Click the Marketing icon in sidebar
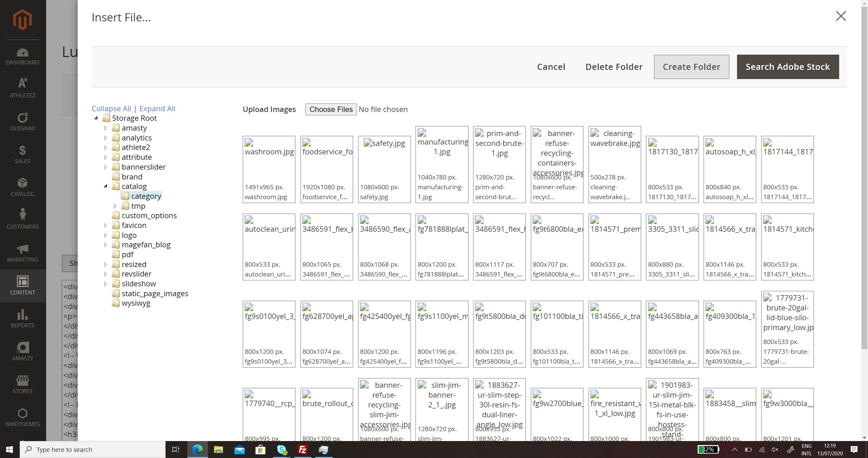Screen dimensions: 868x458 tap(23, 250)
